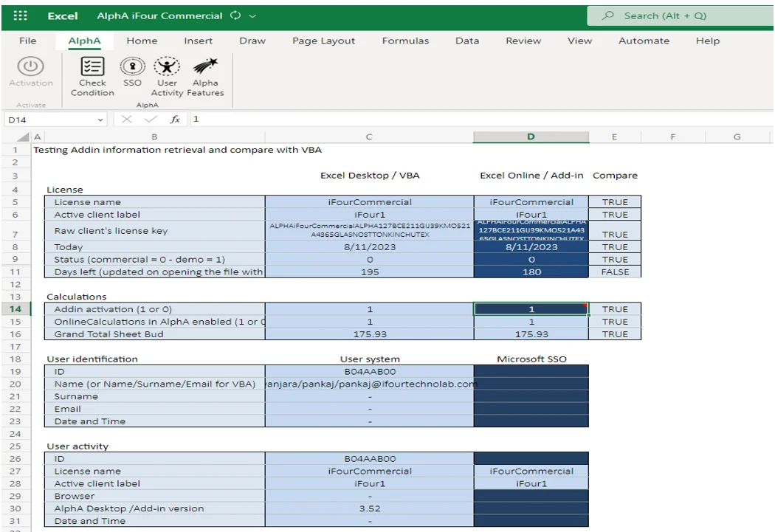Select column D header
775x532 pixels.
coord(531,137)
